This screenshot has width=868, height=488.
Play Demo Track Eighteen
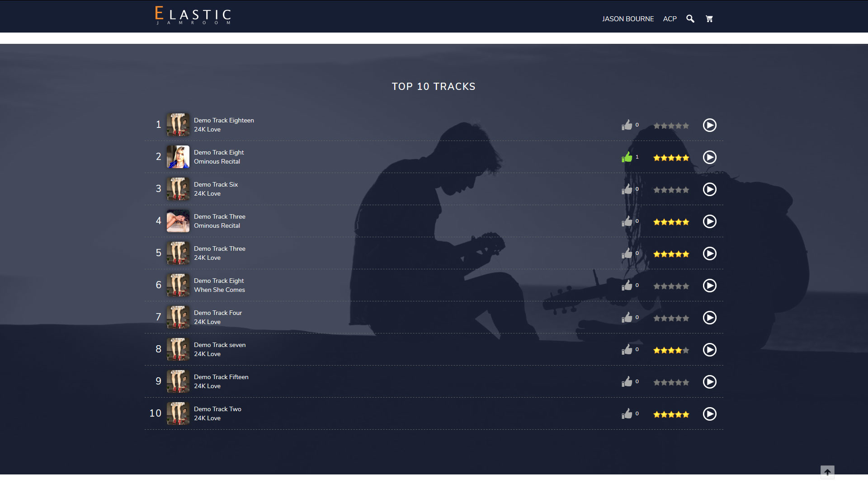(709, 125)
